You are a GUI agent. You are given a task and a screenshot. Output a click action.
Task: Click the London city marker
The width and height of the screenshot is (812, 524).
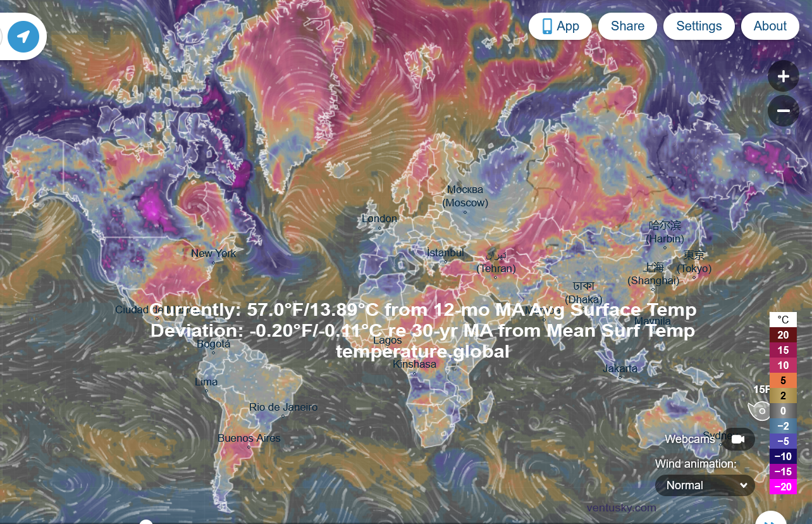coord(379,228)
